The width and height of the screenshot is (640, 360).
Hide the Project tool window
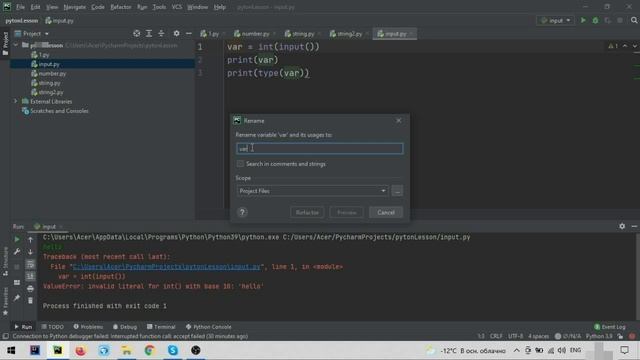pos(189,33)
